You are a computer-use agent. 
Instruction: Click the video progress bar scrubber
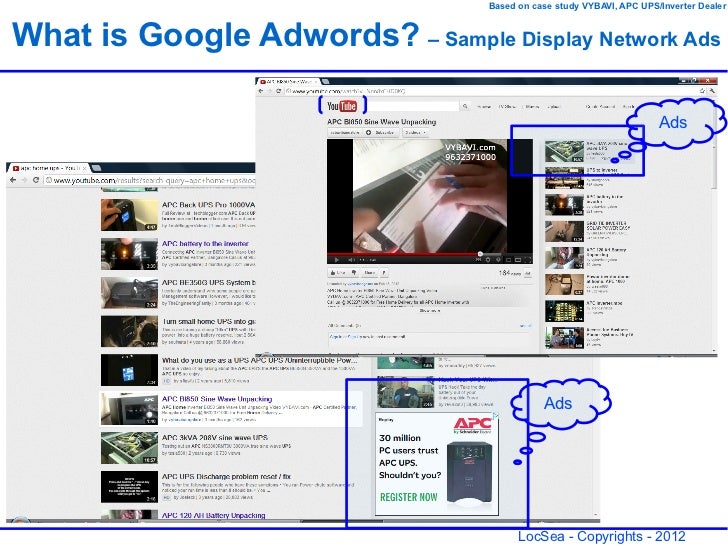pos(480,254)
